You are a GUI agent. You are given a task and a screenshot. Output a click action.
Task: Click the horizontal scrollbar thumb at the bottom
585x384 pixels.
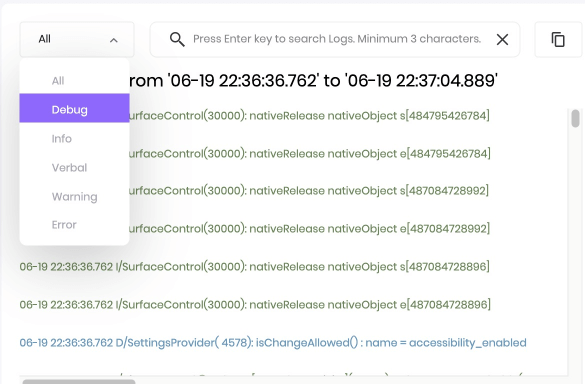tap(79, 382)
